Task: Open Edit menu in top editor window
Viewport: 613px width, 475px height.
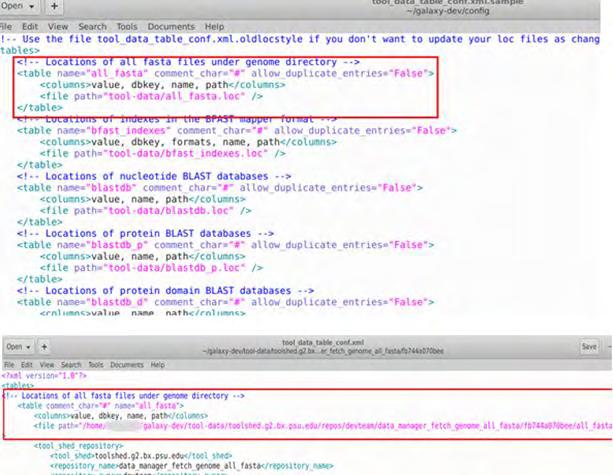Action: 30,27
